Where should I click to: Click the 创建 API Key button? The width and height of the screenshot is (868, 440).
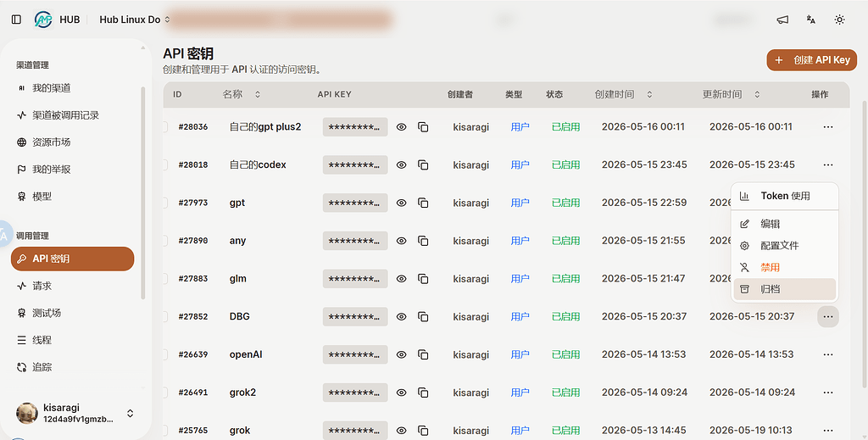click(811, 60)
